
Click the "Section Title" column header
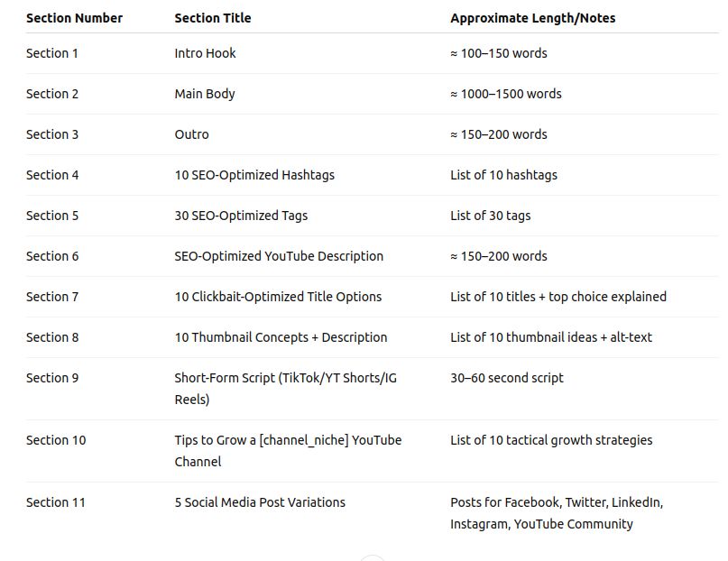pos(213,18)
